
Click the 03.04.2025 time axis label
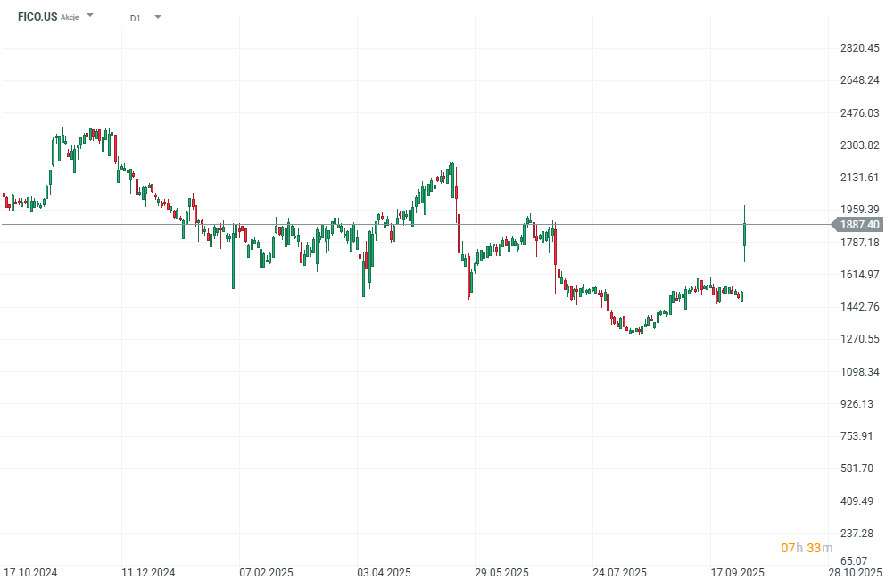[x=384, y=572]
